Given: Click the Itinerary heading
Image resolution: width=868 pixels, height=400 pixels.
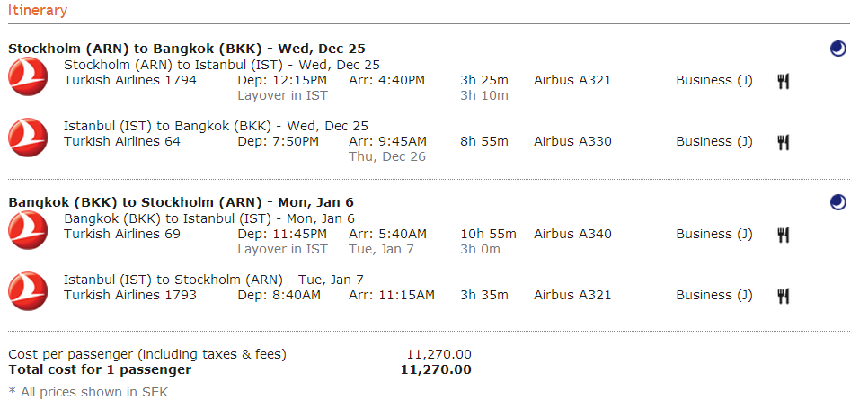Looking at the screenshot, I should pyautogui.click(x=38, y=11).
